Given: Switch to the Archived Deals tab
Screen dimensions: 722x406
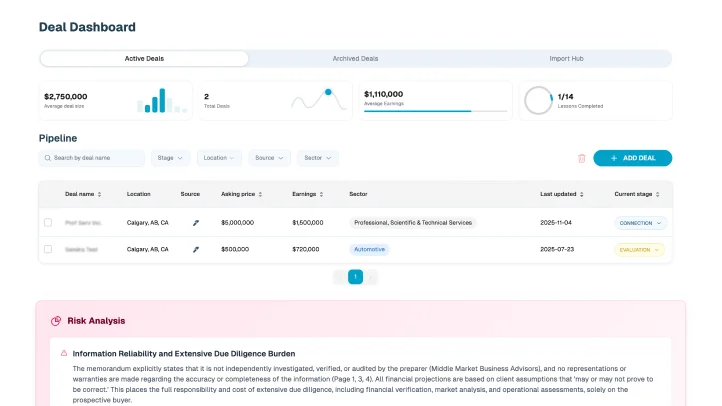Looking at the screenshot, I should [x=355, y=58].
